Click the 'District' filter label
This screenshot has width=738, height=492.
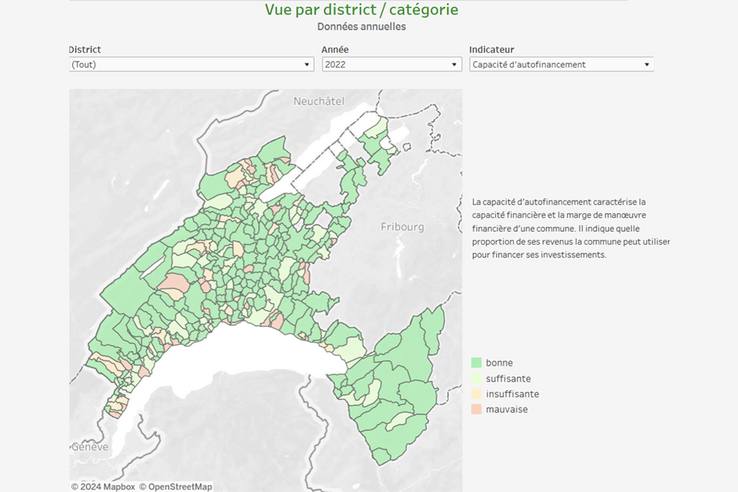pos(85,49)
